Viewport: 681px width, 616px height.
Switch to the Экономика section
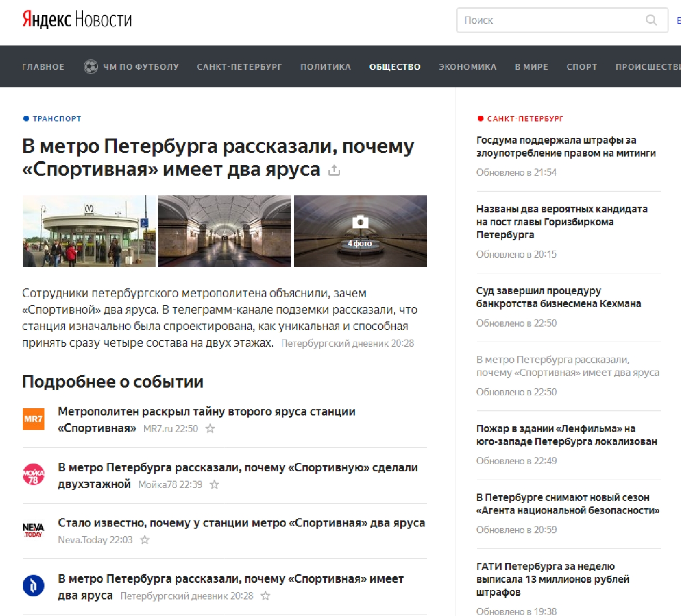467,67
